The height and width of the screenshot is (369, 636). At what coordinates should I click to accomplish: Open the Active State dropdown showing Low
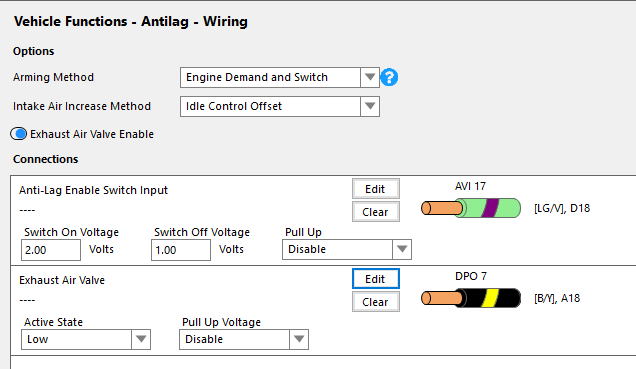pos(86,339)
